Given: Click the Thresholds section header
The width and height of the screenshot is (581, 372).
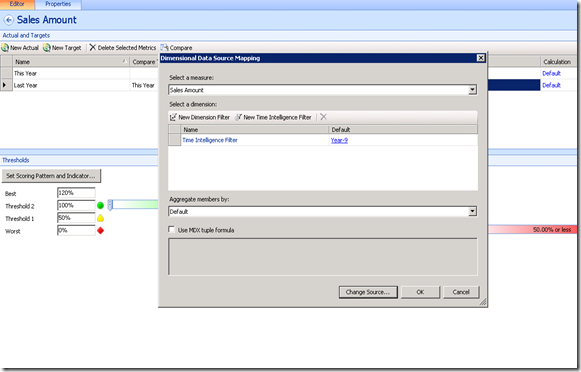Looking at the screenshot, I should pyautogui.click(x=16, y=160).
